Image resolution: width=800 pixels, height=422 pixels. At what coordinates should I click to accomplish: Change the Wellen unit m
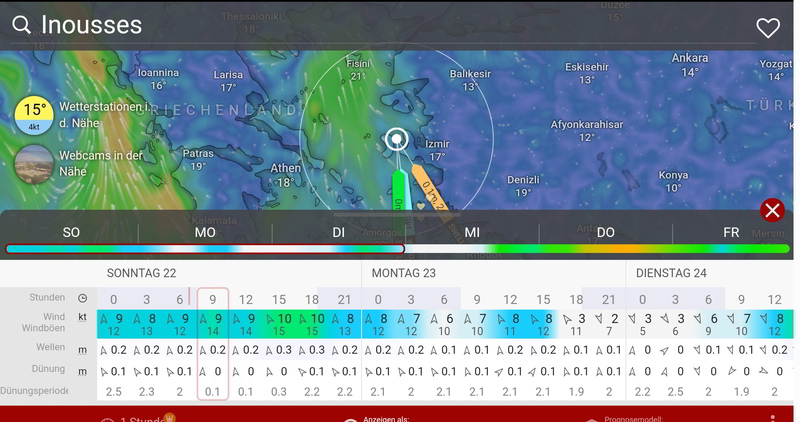pos(82,350)
